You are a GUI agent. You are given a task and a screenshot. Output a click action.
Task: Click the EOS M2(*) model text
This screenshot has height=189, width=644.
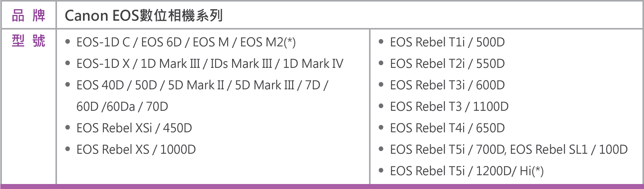tap(268, 42)
